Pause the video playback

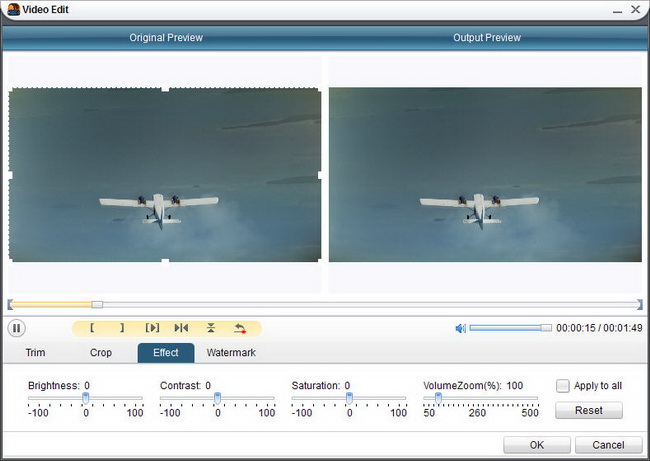17,328
